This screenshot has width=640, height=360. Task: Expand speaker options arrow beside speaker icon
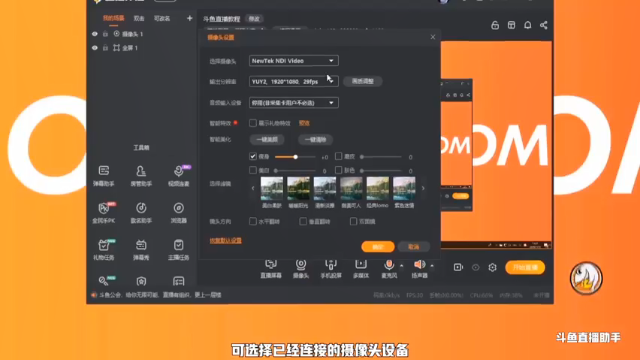(432, 266)
